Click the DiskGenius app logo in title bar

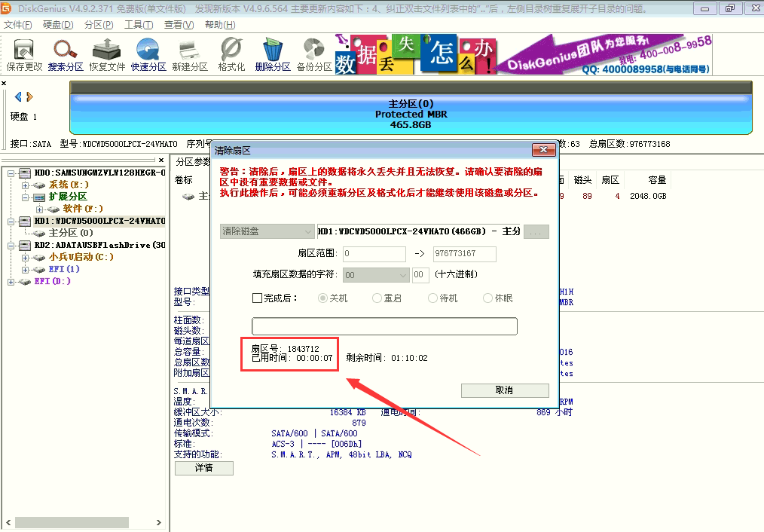click(6, 8)
